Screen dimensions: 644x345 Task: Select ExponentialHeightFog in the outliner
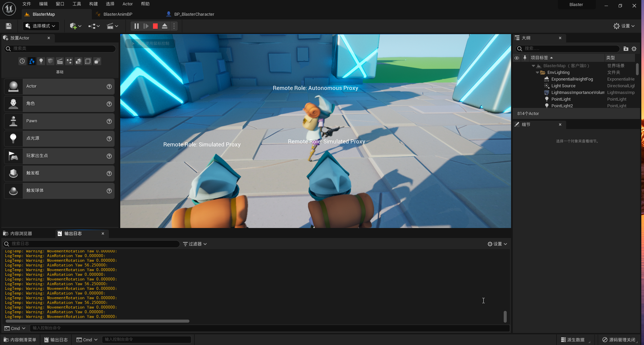coord(572,79)
